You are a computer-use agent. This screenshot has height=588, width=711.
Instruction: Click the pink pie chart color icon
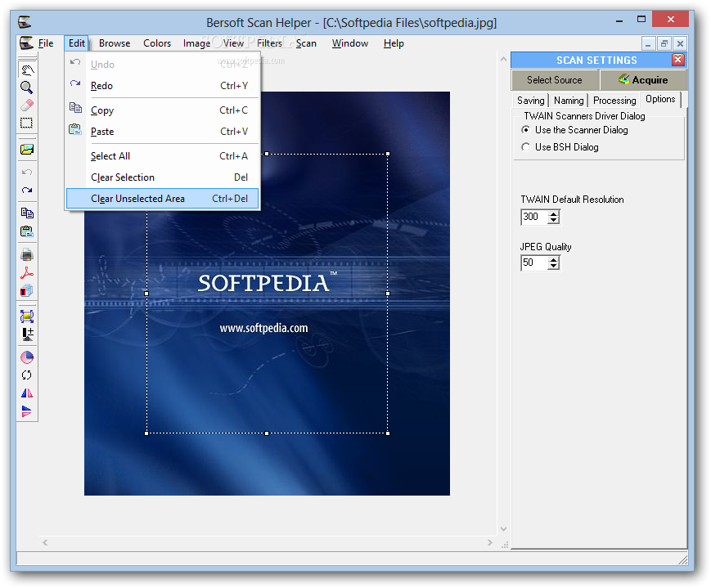(27, 357)
